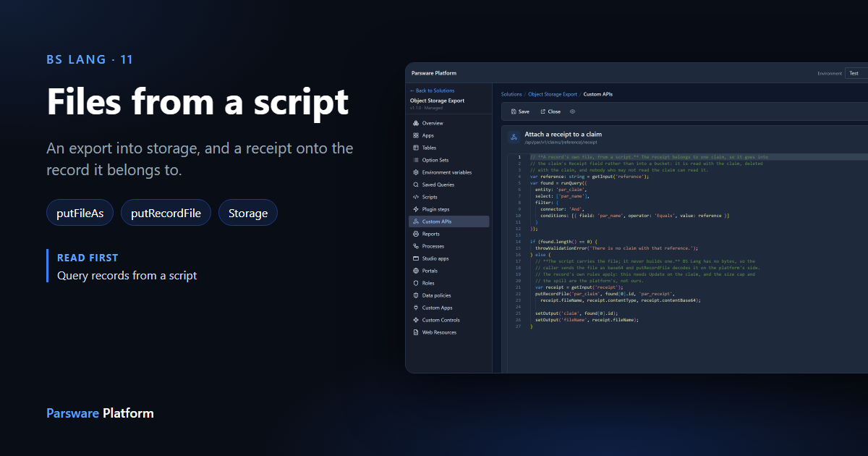
Task: Click the API icon beside Attach a receipt
Action: click(x=514, y=137)
